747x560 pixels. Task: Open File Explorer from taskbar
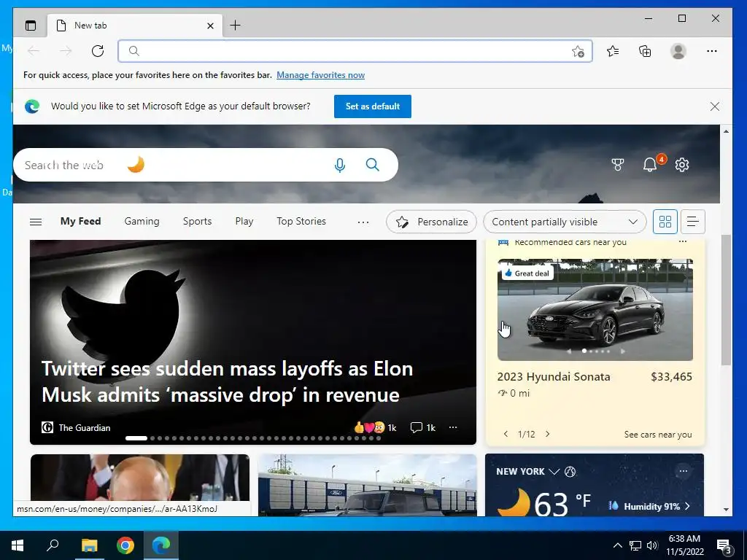click(89, 545)
